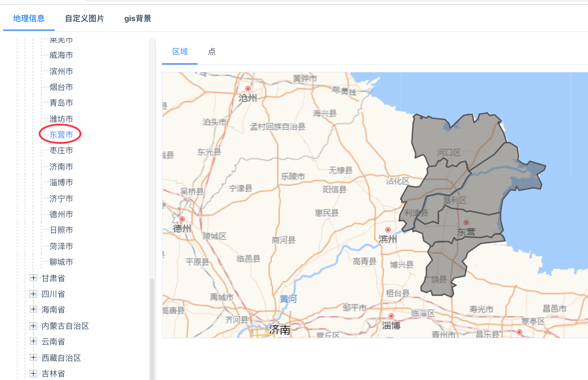
Task: Expand the 云南省 node
Action: point(33,341)
